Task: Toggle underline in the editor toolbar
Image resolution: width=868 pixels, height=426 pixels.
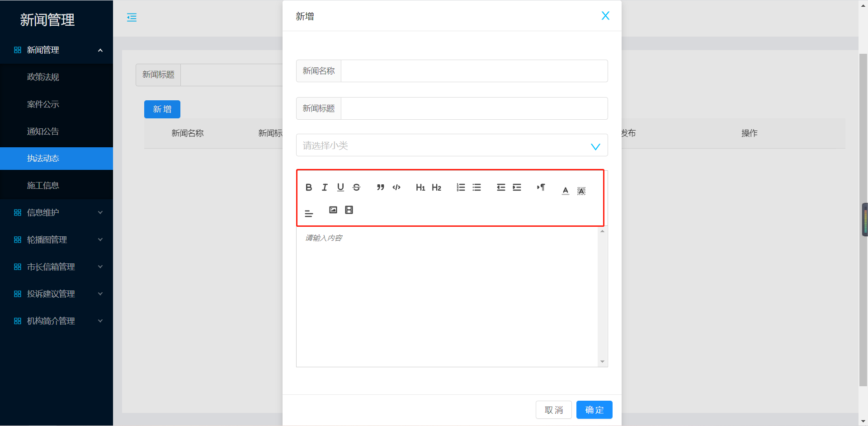Action: pos(340,187)
